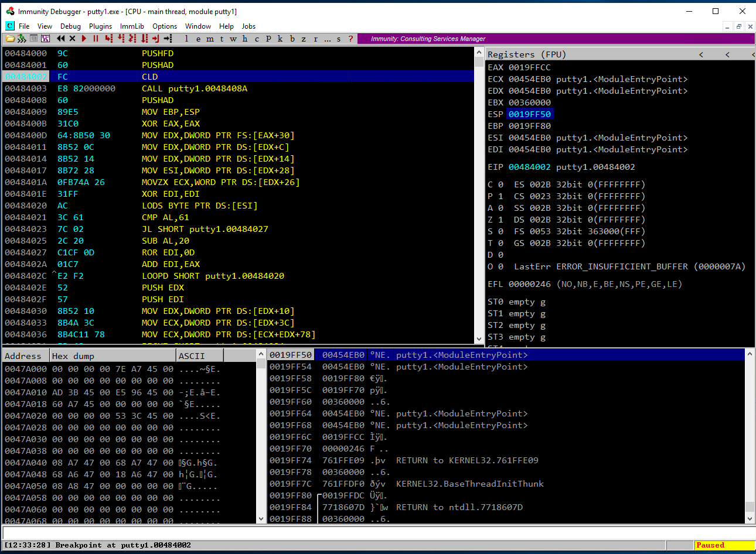Toggle the O overflow flag value
This screenshot has height=554, width=756.
point(500,266)
